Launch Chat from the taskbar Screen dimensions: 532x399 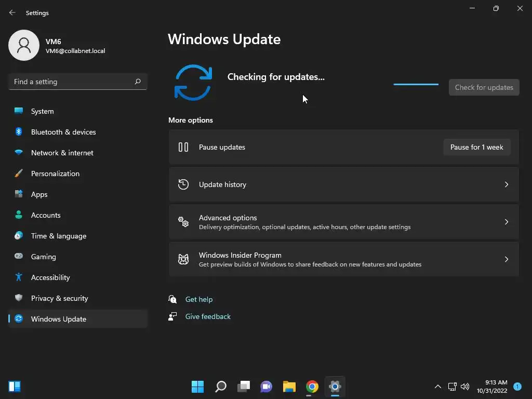click(267, 387)
